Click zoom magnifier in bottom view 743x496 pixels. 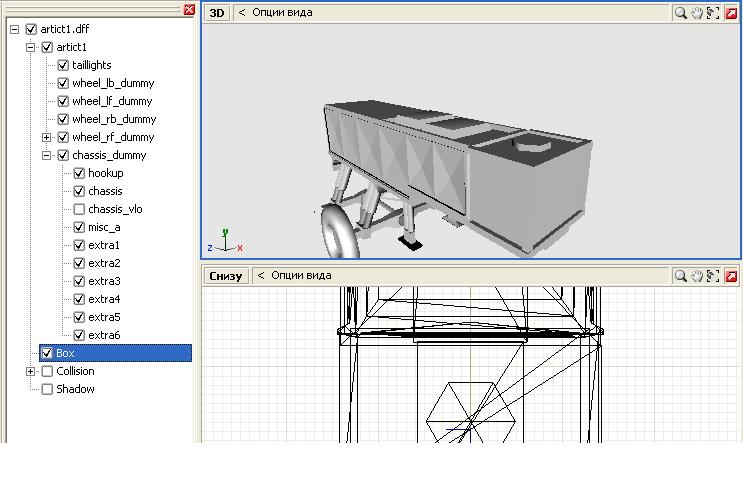(x=680, y=276)
